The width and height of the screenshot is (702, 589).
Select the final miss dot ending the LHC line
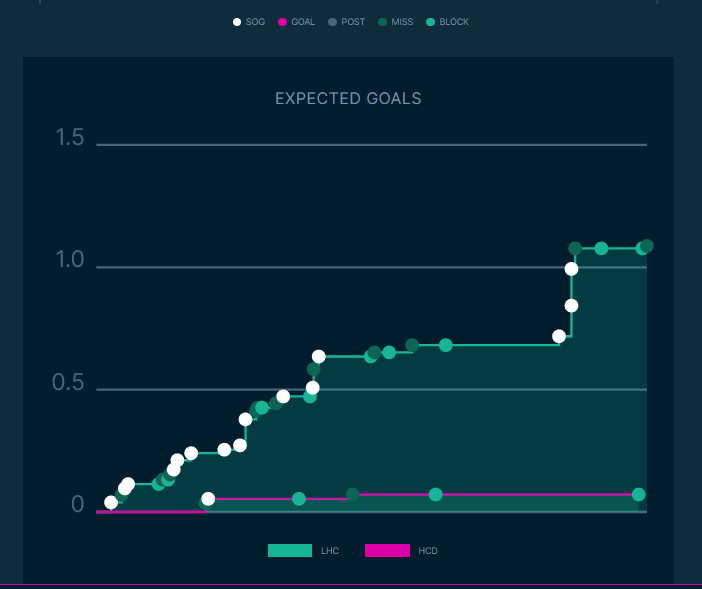(x=647, y=246)
